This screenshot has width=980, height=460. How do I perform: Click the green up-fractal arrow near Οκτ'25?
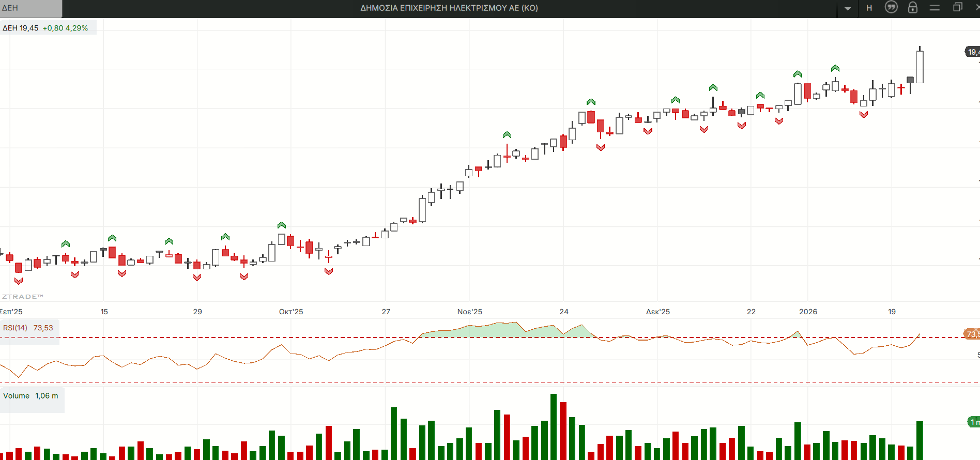282,225
